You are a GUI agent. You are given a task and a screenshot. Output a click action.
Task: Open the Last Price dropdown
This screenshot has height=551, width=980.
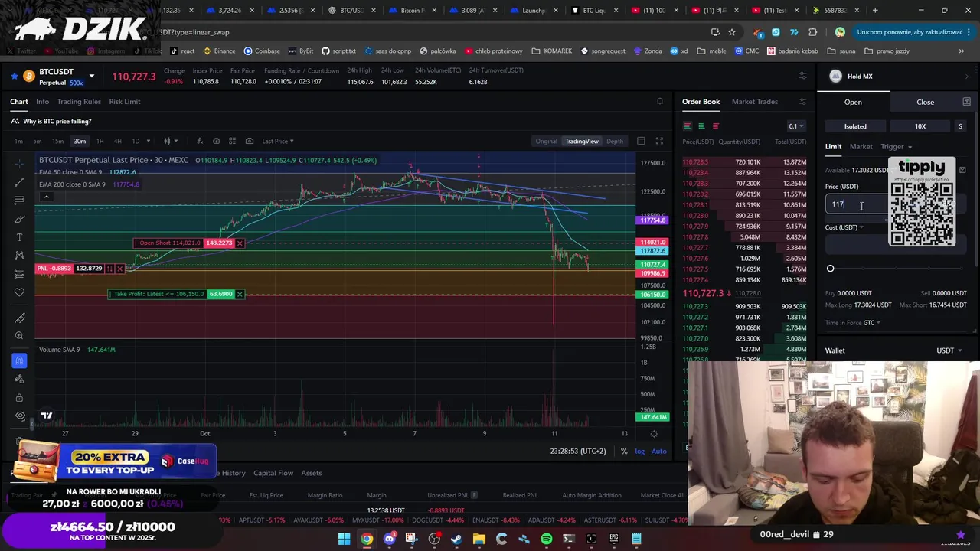pos(277,141)
